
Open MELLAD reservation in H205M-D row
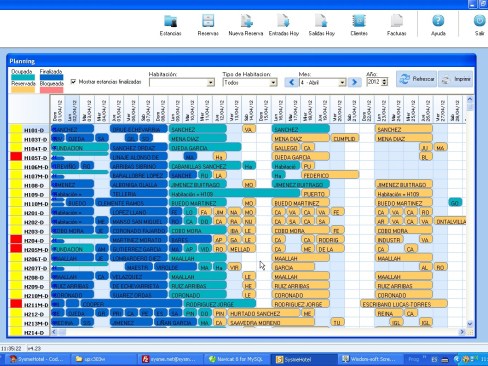pos(242,249)
